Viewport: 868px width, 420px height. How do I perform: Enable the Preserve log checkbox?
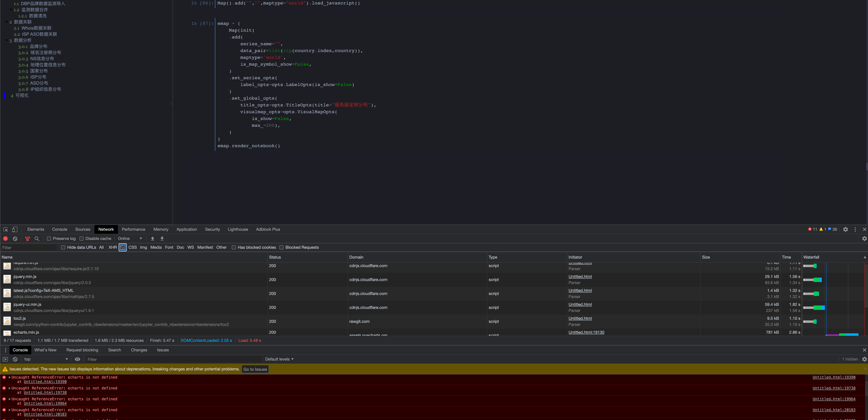(49, 239)
